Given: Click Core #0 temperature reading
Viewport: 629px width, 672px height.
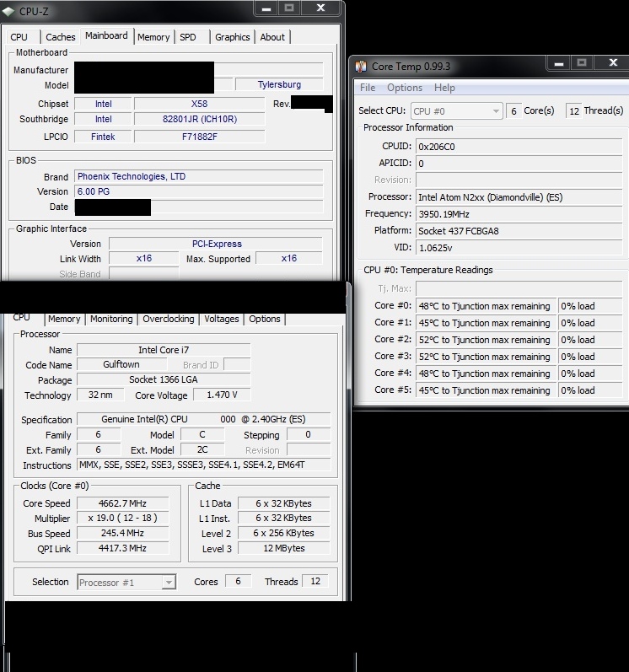Looking at the screenshot, I should [486, 306].
